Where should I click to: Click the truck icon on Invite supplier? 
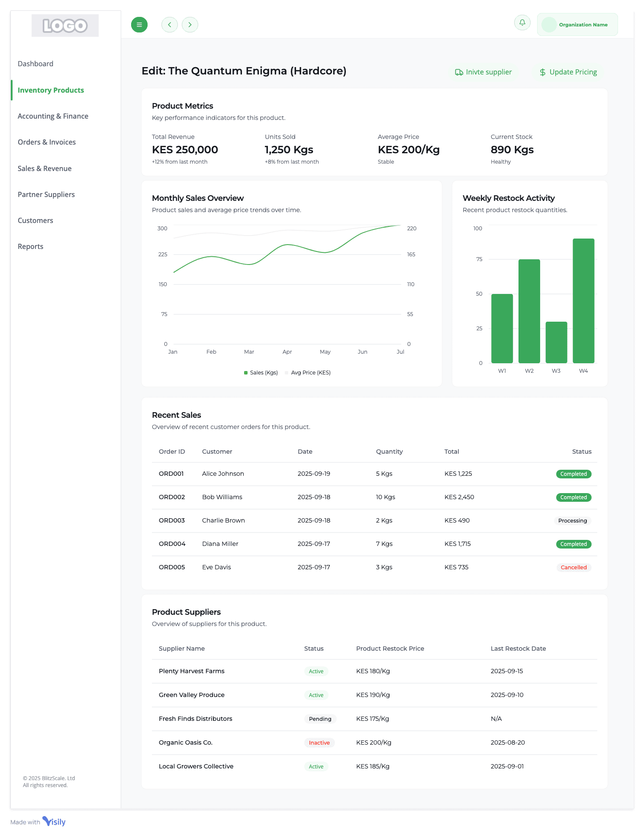point(459,72)
